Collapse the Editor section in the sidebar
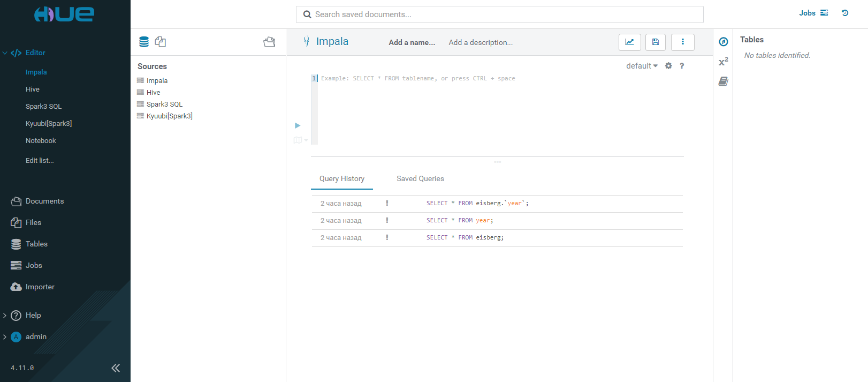Image resolution: width=868 pixels, height=382 pixels. (x=5, y=53)
